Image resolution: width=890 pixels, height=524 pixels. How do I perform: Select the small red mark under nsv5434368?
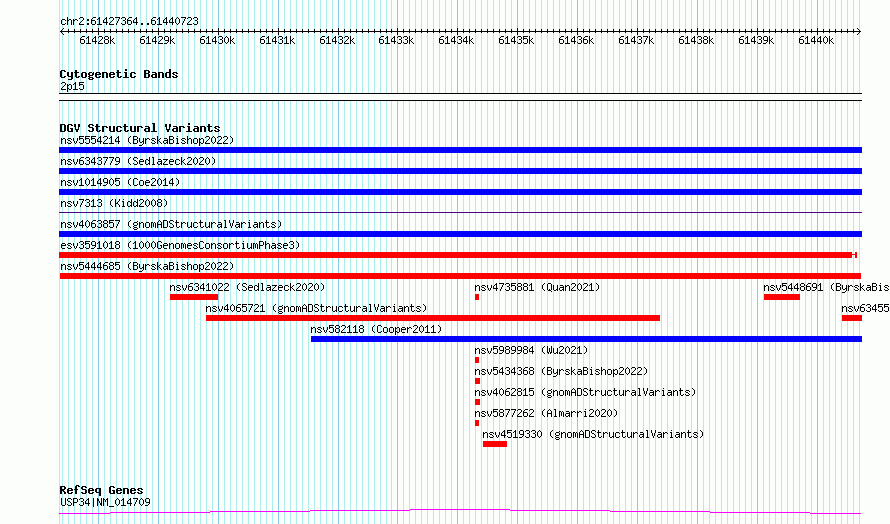[477, 381]
